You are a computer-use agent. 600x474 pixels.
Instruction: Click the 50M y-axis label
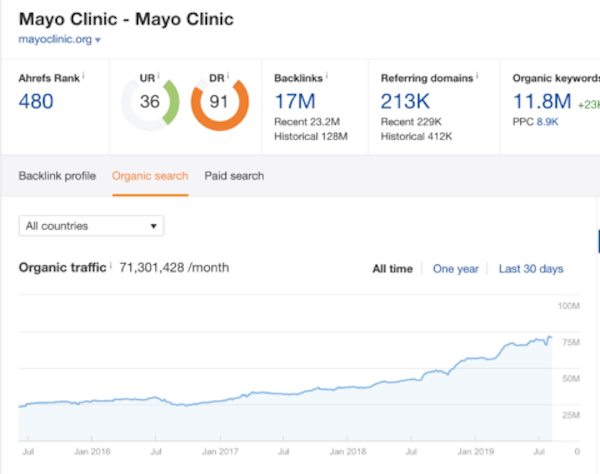tap(571, 379)
